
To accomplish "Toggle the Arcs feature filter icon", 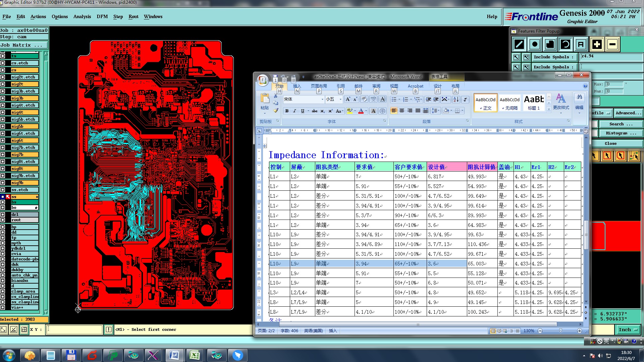I will (x=566, y=44).
